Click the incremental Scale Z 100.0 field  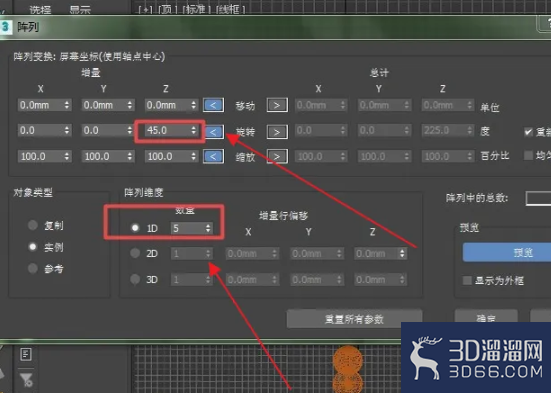pyautogui.click(x=171, y=156)
